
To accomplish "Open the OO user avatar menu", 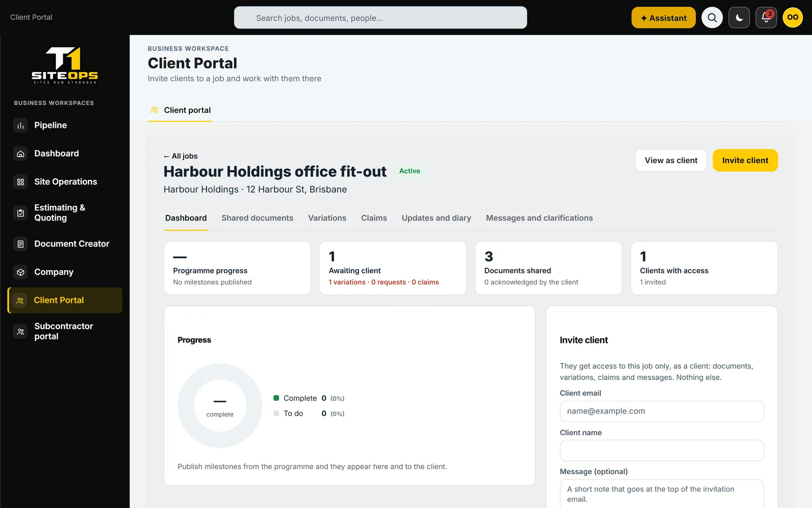I will (x=793, y=17).
